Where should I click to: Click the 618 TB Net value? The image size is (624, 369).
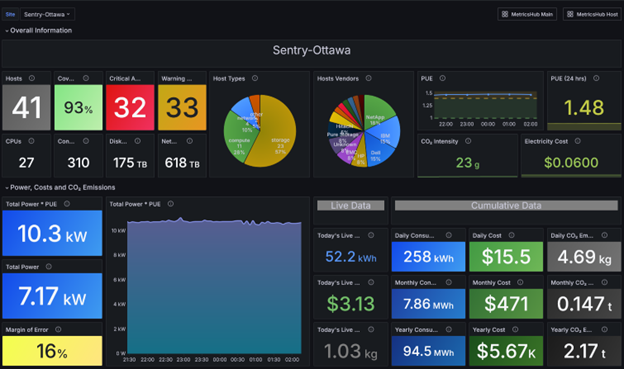click(x=182, y=163)
